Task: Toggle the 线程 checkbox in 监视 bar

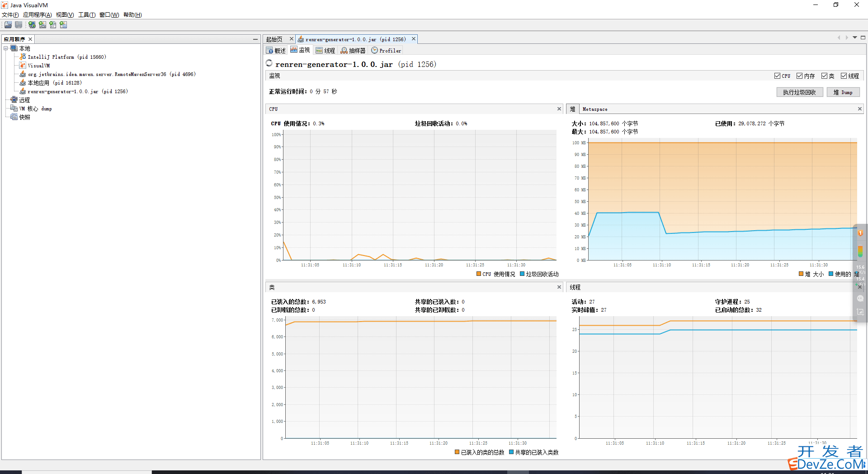Action: (x=844, y=76)
